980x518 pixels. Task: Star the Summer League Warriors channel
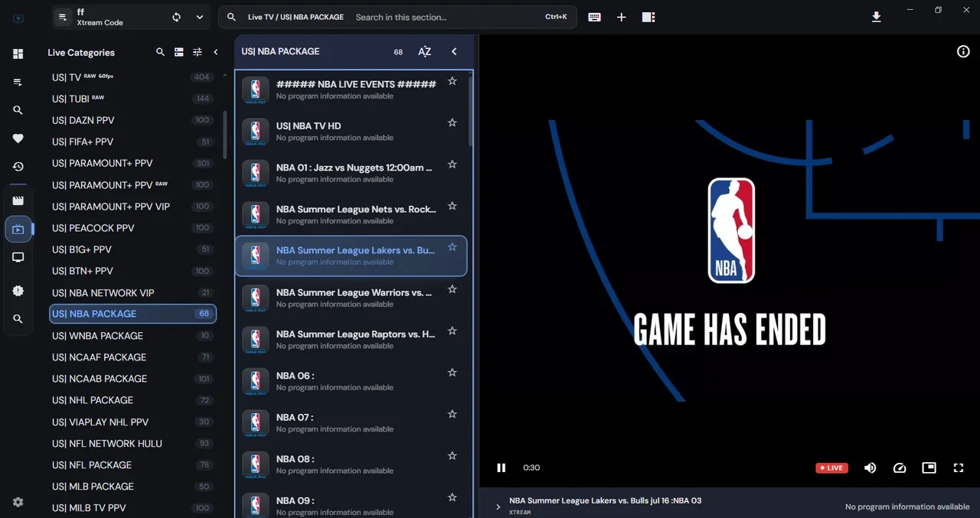[452, 289]
